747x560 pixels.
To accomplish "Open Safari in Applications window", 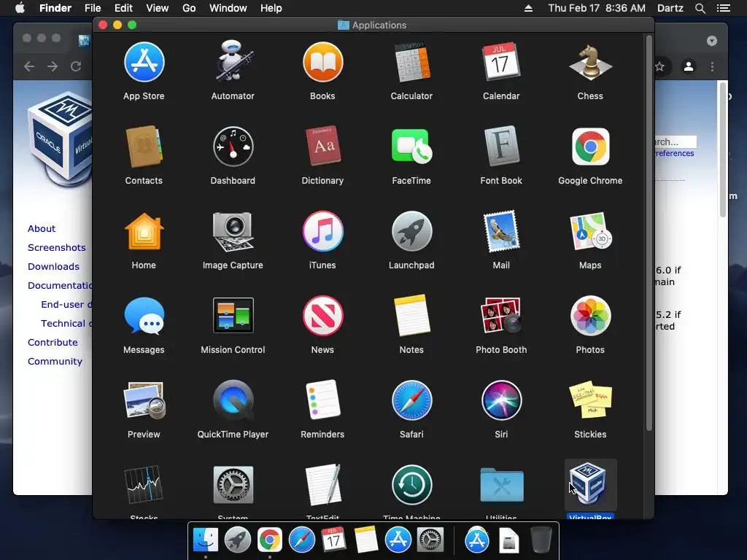I will pyautogui.click(x=411, y=400).
